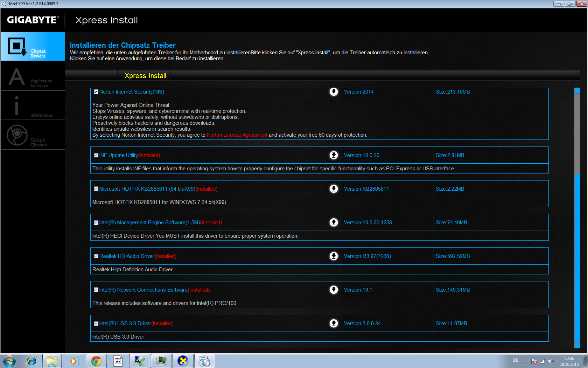Click Size:592.59MB text
Image resolution: width=588 pixels, height=368 pixels.
453,256
